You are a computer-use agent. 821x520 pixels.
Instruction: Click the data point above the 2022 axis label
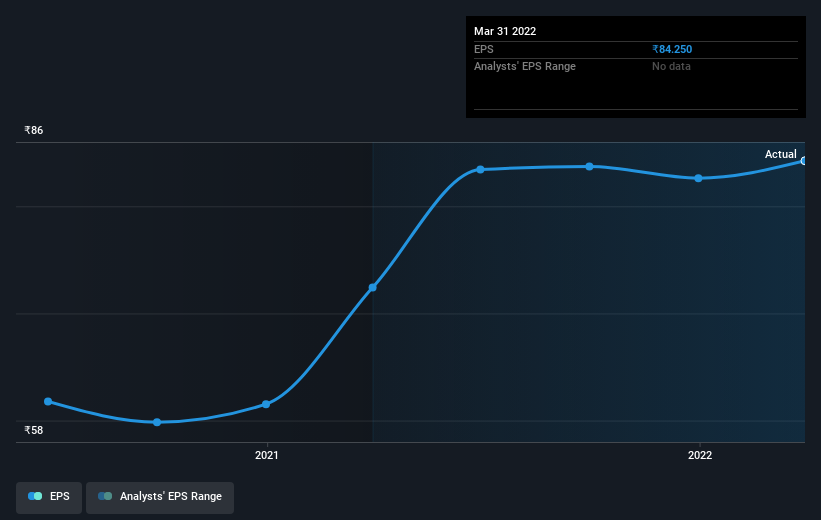pos(698,179)
